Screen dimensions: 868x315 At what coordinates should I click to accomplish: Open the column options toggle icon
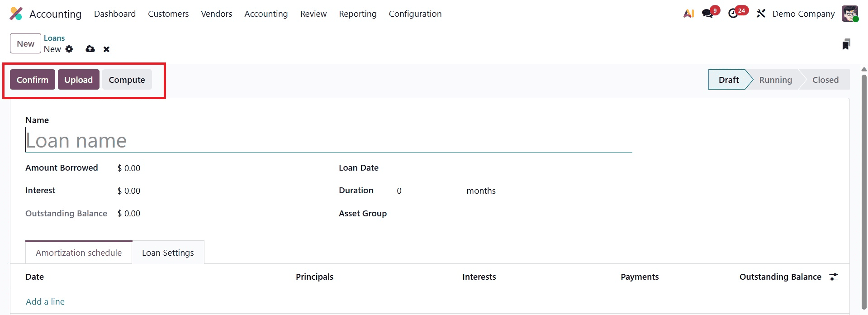click(x=834, y=277)
